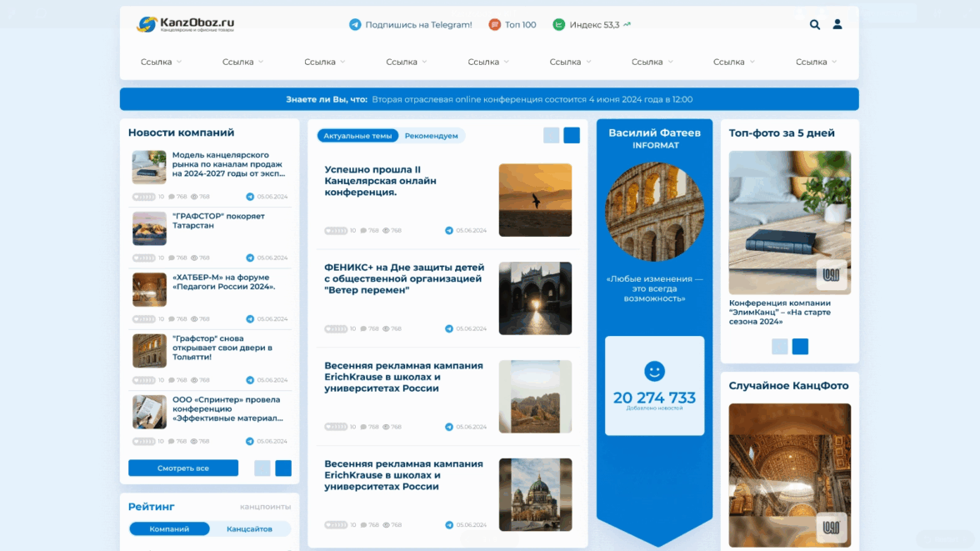This screenshot has width=980, height=551.
Task: Click dark-blue next square beside Рекомендуем tab
Action: click(x=572, y=136)
